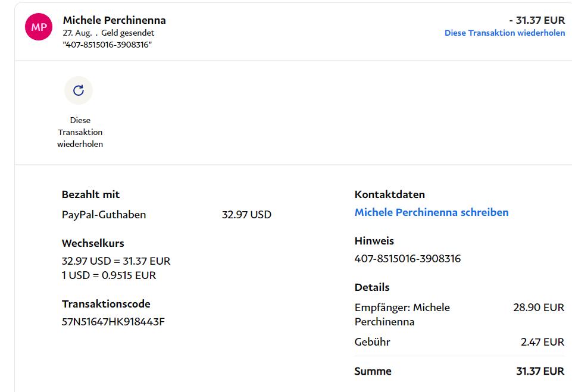Click the Transaktionscode heading

click(x=106, y=304)
